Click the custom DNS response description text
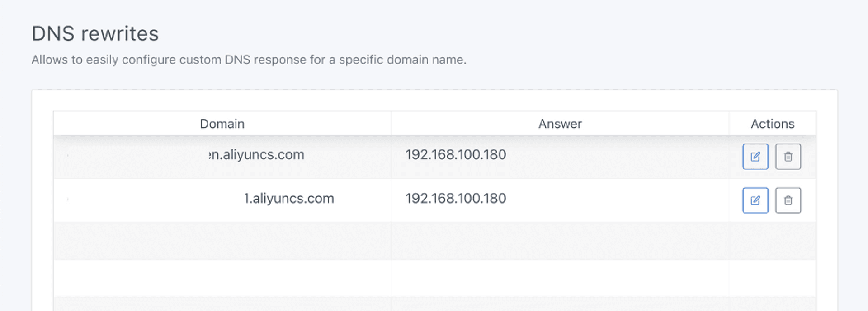This screenshot has width=868, height=311. coord(249,60)
